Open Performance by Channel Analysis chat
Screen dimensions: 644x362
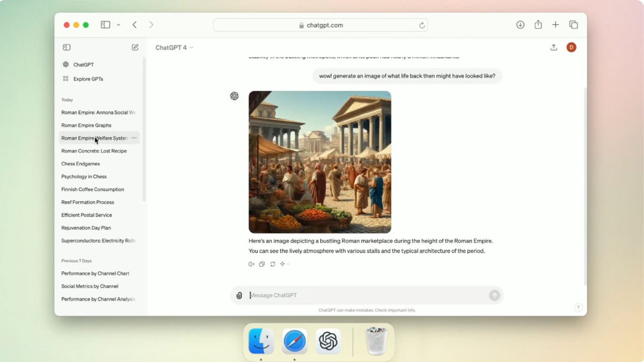click(x=99, y=299)
